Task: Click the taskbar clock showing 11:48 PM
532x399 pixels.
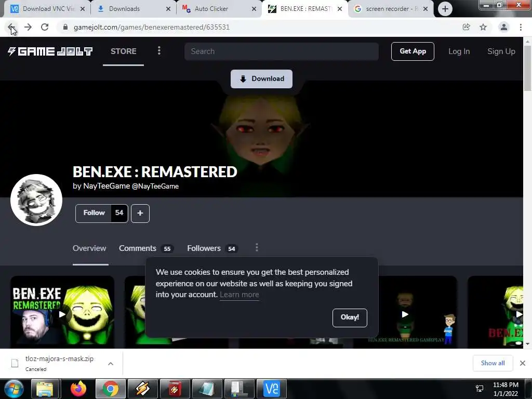Action: coord(506,389)
